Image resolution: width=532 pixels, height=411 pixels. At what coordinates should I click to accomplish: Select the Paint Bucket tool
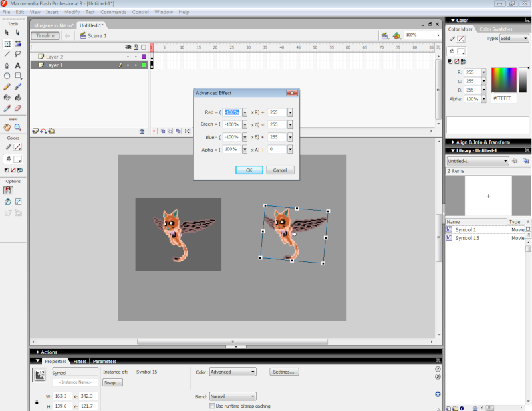click(x=18, y=98)
